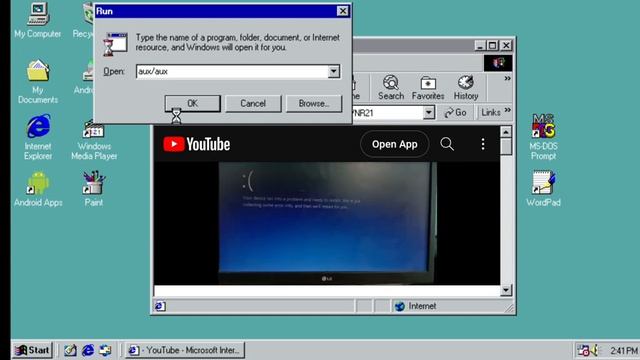Expand the Links bar chevron
The height and width of the screenshot is (360, 640).
pyautogui.click(x=507, y=110)
